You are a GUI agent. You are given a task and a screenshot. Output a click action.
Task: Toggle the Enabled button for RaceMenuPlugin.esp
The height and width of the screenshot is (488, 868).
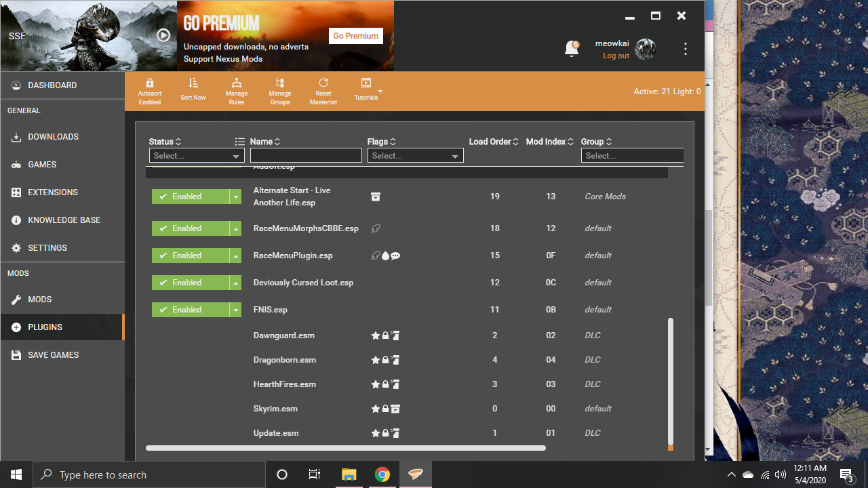(x=191, y=256)
